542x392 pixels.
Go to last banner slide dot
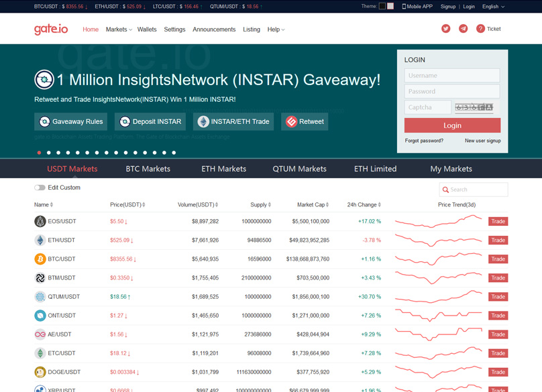[x=174, y=153]
